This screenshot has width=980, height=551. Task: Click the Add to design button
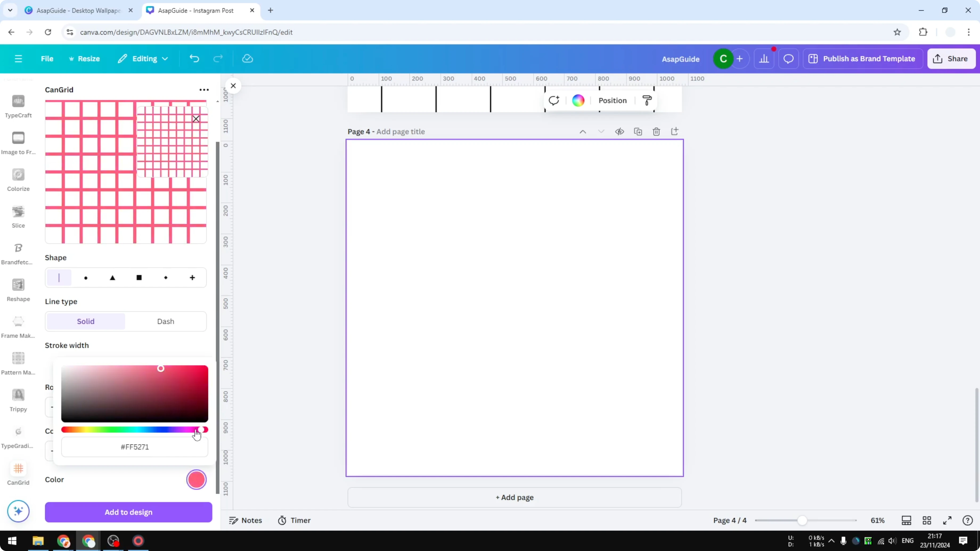(128, 512)
